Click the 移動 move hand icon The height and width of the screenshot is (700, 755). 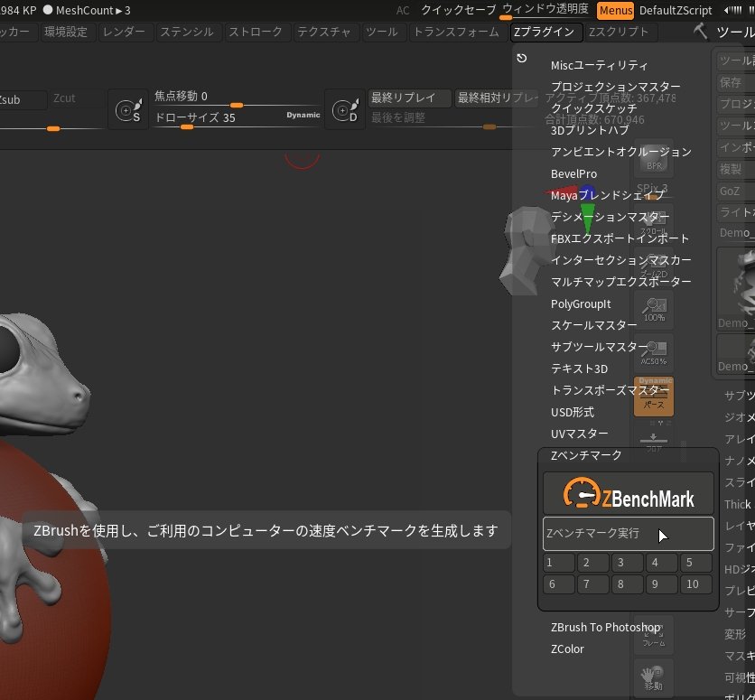[654, 679]
